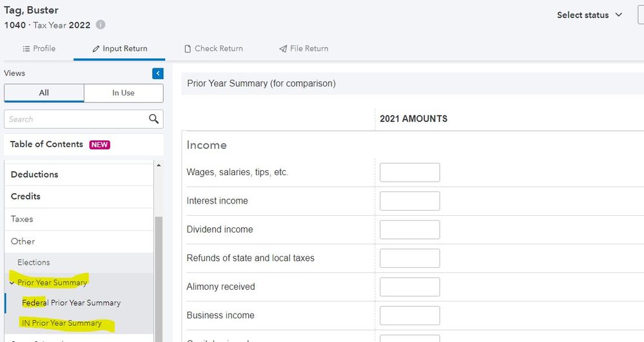This screenshot has width=644, height=342.
Task: Click the info icon beside Tax Year 2022
Action: 101,25
